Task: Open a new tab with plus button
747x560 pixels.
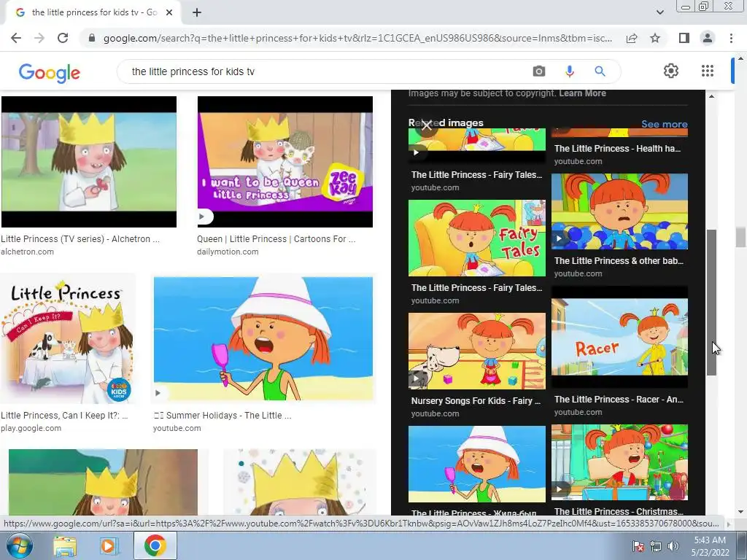Action: [x=197, y=13]
